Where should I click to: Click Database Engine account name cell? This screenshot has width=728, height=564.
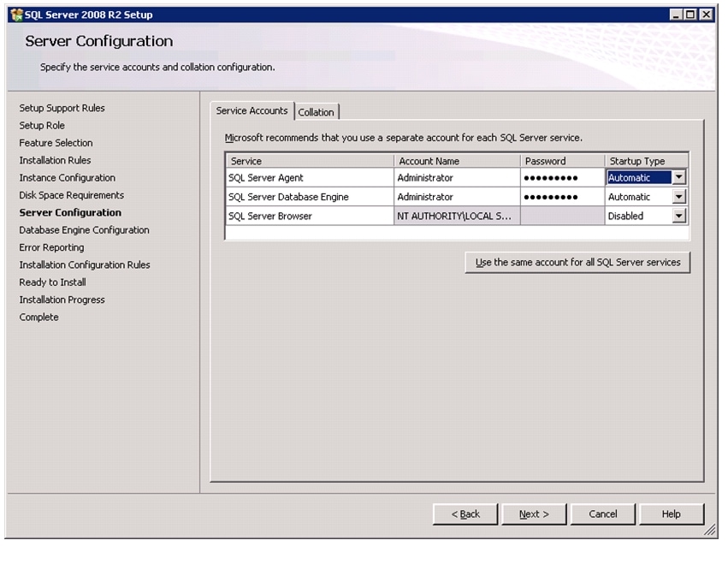coord(457,197)
